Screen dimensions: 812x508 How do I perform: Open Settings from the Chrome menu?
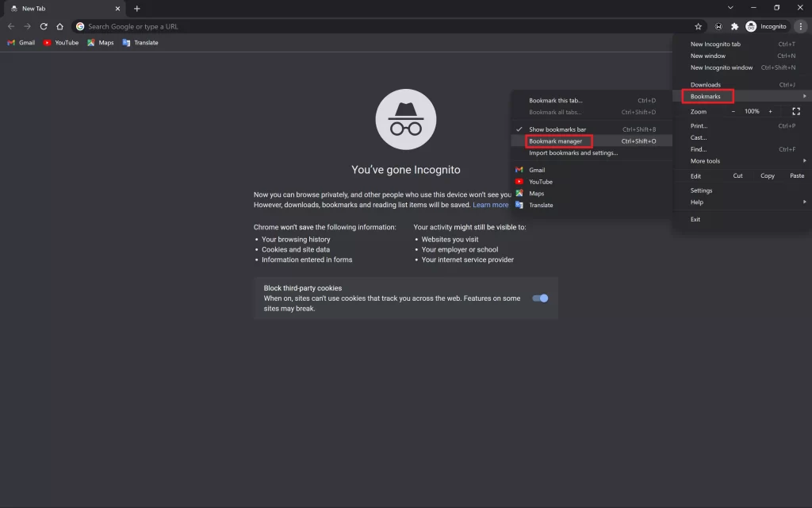pyautogui.click(x=742, y=190)
